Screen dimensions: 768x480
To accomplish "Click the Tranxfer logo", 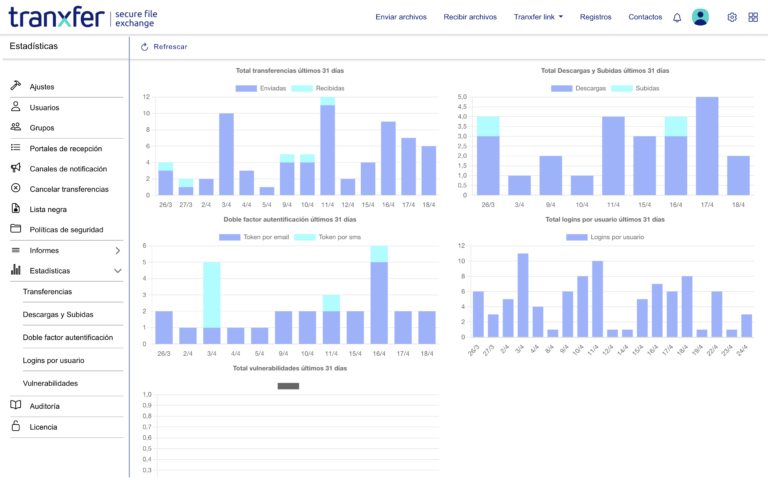I will click(55, 17).
